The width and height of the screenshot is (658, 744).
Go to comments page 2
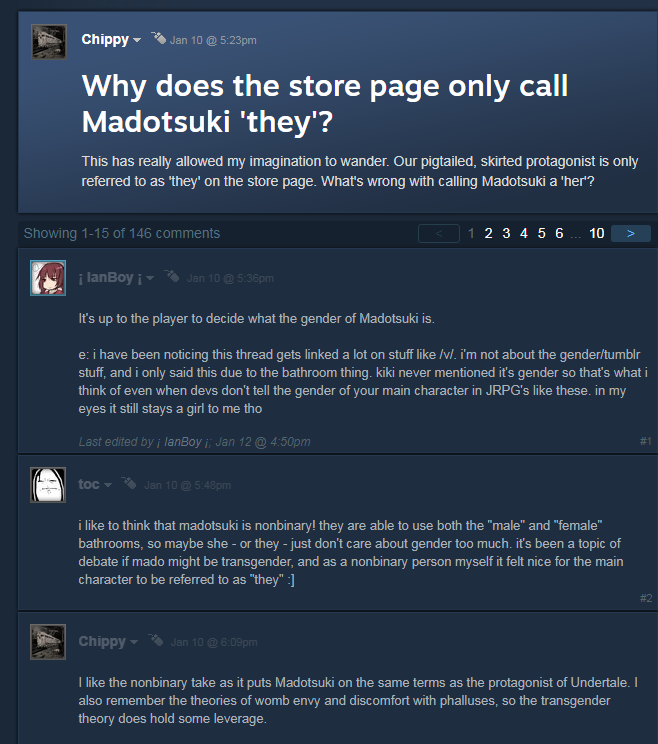[x=488, y=233]
